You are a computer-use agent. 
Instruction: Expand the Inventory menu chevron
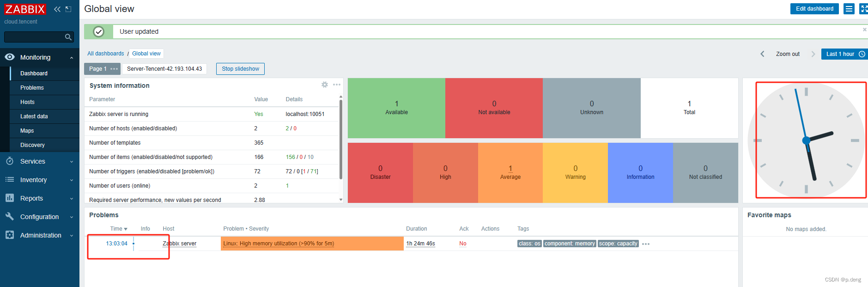[x=72, y=180]
